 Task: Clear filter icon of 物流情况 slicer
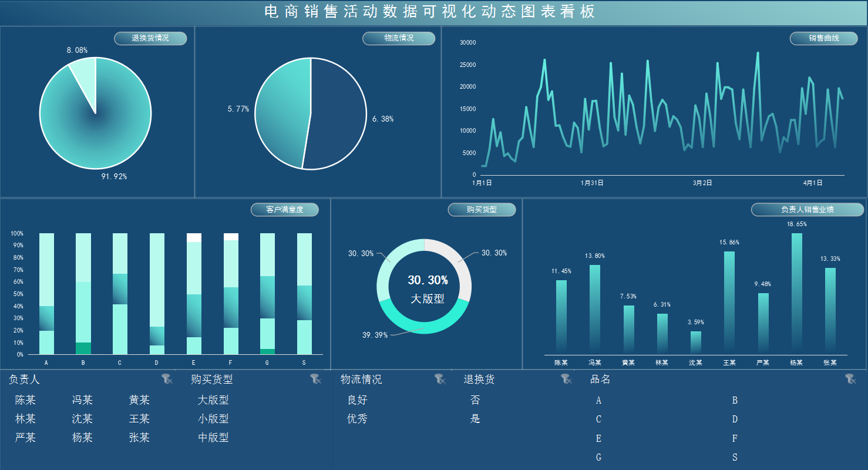[440, 379]
